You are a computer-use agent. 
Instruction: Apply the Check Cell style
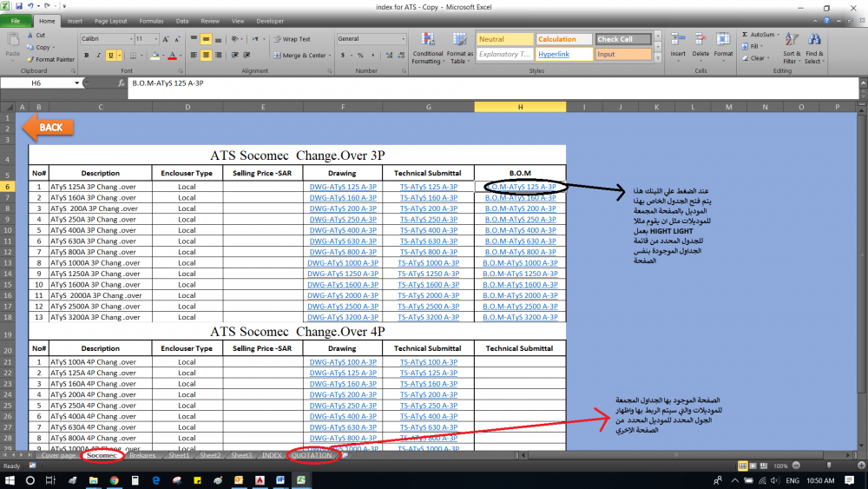pos(622,39)
